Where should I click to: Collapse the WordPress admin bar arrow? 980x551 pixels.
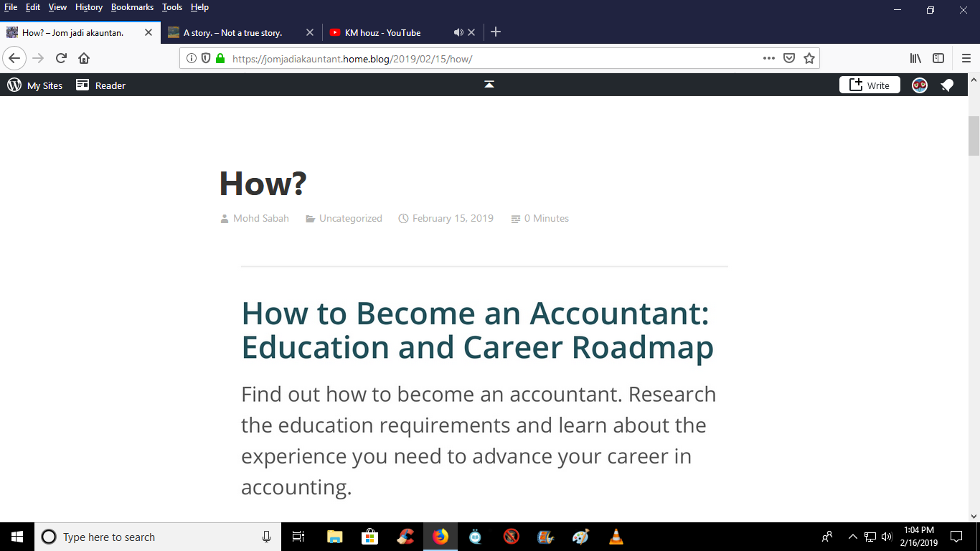[x=489, y=85]
